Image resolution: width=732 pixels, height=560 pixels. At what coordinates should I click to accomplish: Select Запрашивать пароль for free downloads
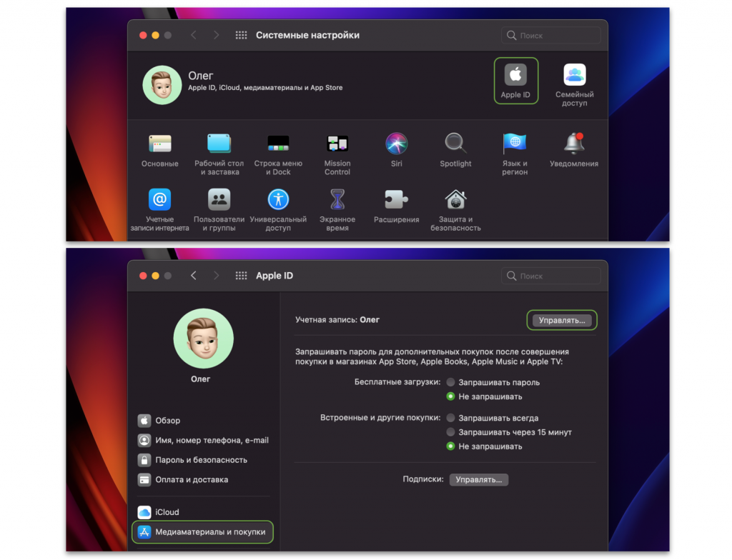coord(450,382)
